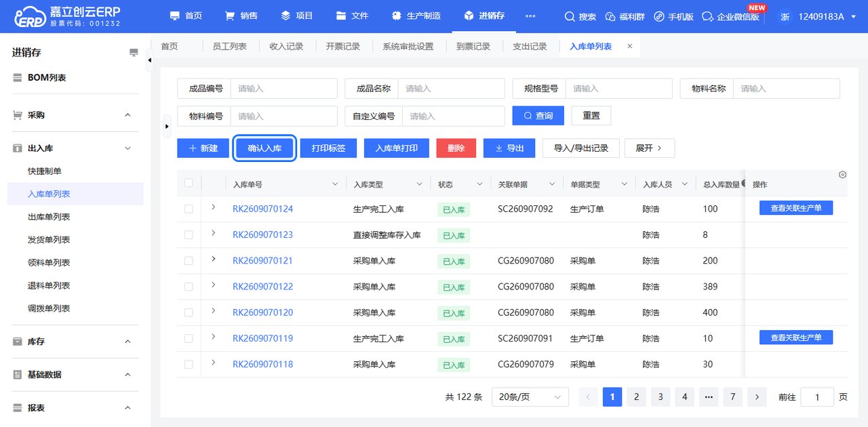Open 企业微信版 icon

pyautogui.click(x=708, y=16)
